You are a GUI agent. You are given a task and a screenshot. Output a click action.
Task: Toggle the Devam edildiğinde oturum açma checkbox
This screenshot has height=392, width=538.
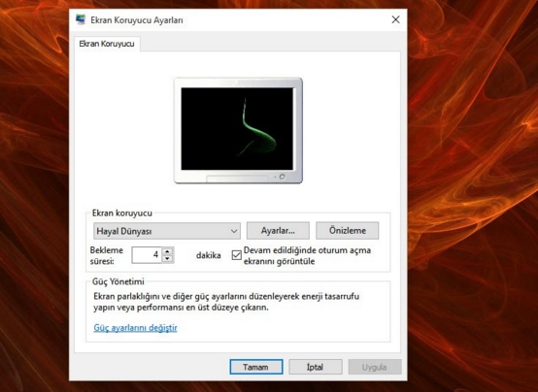click(236, 255)
